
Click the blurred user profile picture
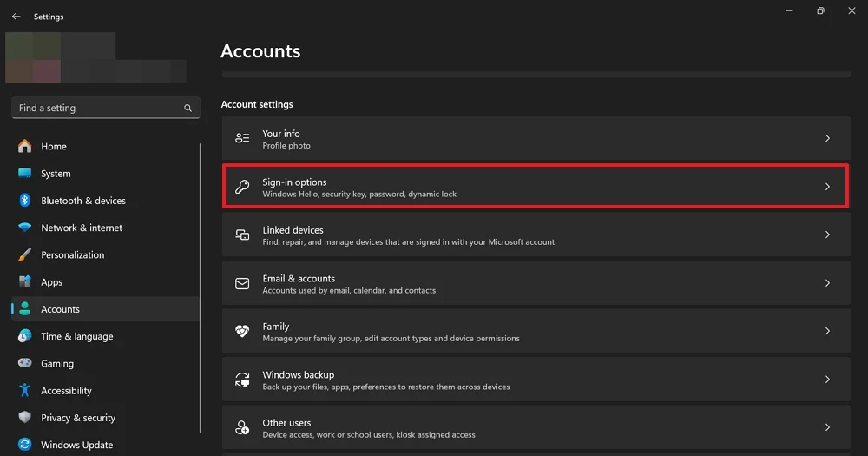33,57
